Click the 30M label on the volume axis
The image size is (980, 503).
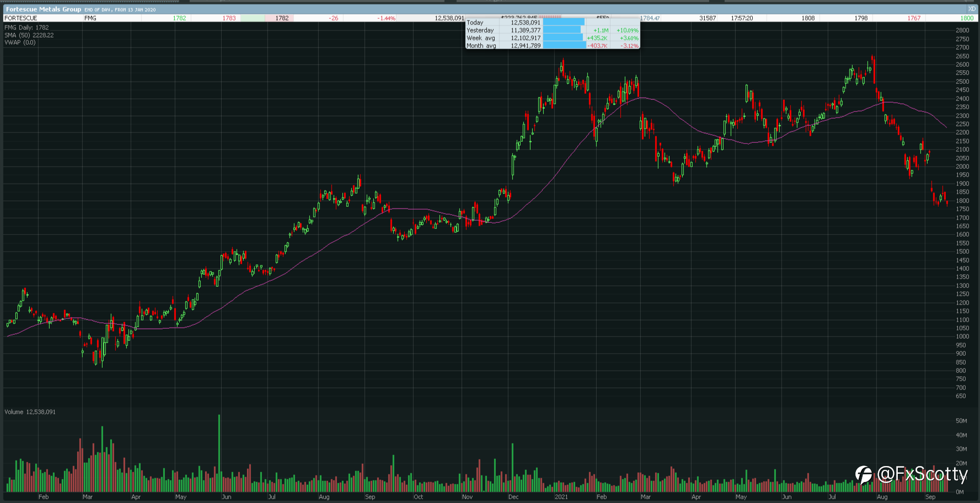961,449
